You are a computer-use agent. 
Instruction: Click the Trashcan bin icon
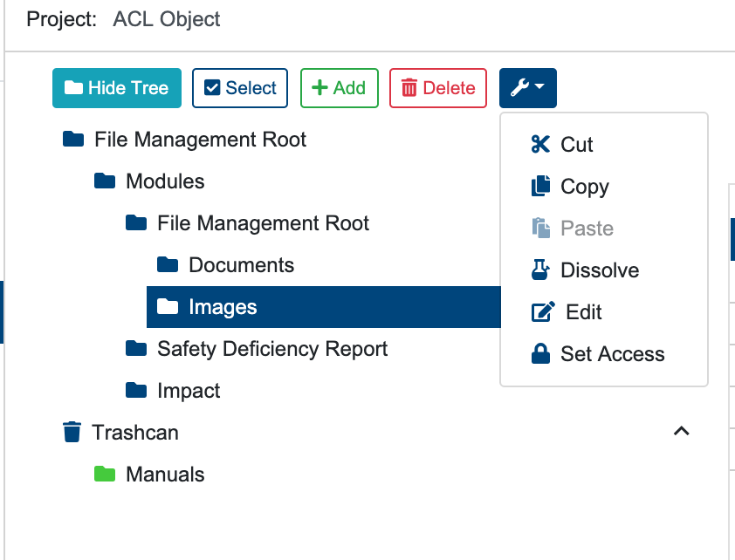click(72, 432)
